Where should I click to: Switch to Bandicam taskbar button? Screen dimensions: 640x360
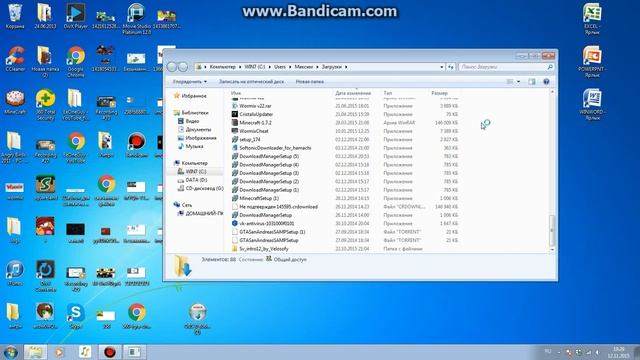coord(109,352)
